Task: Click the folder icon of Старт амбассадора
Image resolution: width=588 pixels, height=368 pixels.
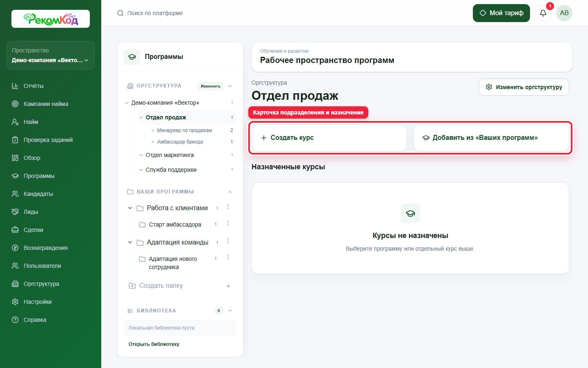Action: (x=142, y=224)
